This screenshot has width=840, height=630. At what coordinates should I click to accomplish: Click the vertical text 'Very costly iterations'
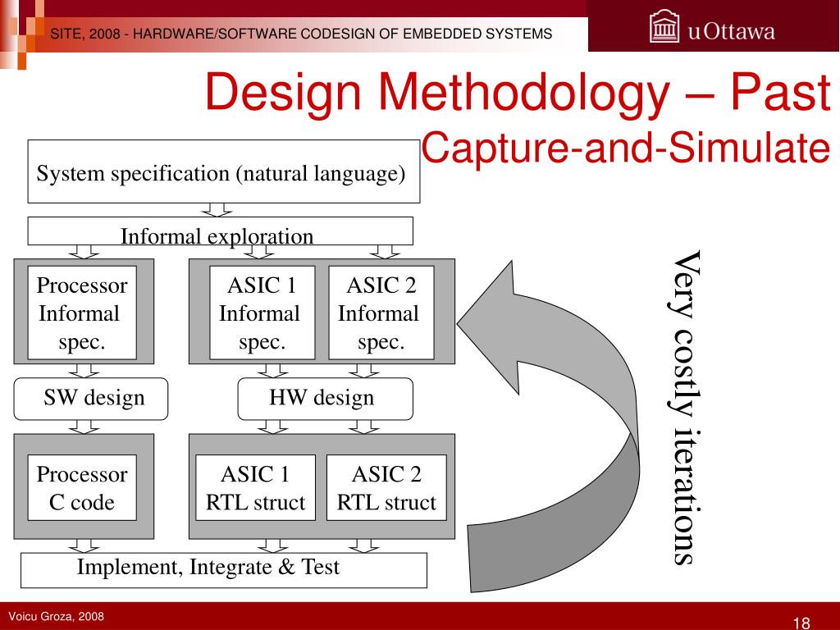(x=687, y=407)
